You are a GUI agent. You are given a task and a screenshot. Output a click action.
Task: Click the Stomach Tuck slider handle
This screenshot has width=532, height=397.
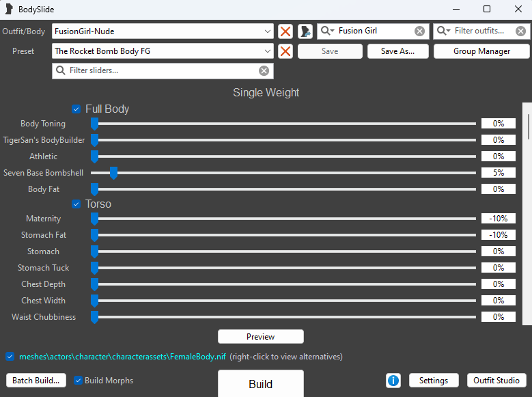[95, 268]
